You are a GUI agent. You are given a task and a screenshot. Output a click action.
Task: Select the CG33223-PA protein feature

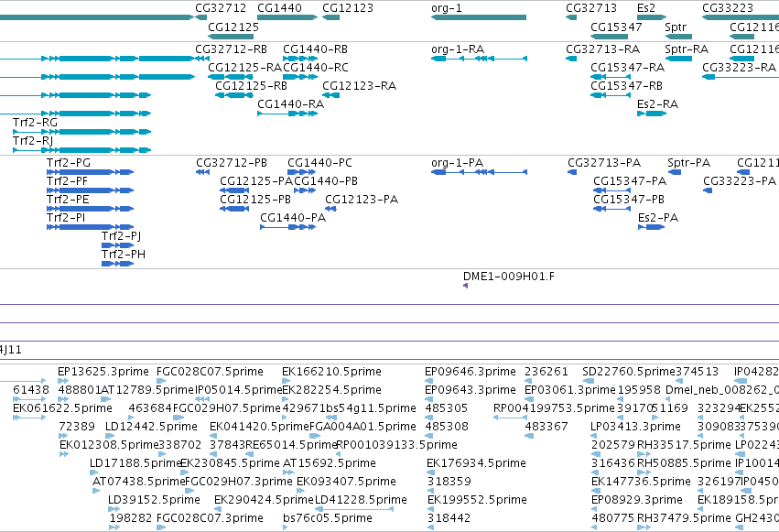pos(708,190)
